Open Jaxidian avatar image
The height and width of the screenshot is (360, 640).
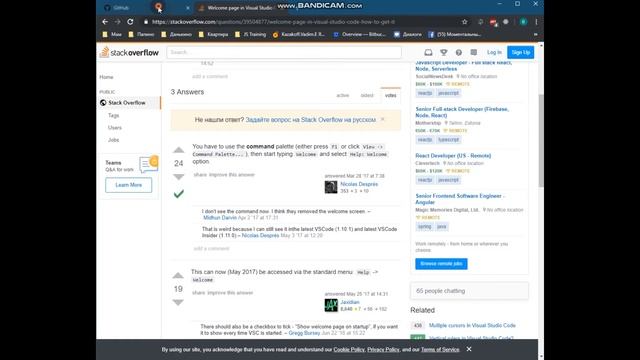331,305
